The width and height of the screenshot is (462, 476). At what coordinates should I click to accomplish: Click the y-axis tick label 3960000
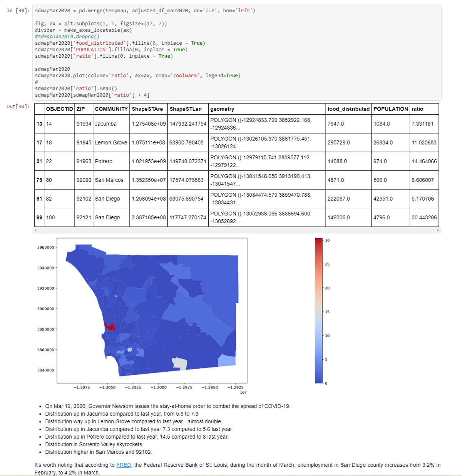(x=45, y=247)
